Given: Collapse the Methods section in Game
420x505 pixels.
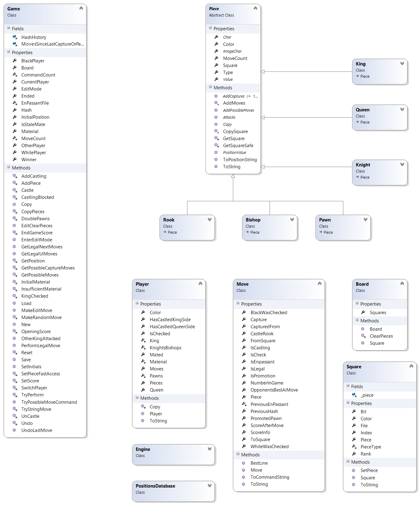Looking at the screenshot, I should point(9,167).
